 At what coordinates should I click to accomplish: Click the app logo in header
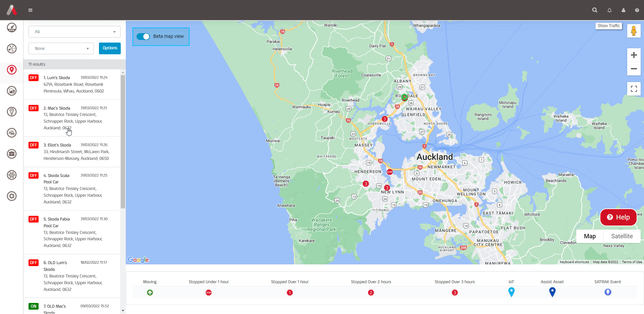(x=12, y=10)
